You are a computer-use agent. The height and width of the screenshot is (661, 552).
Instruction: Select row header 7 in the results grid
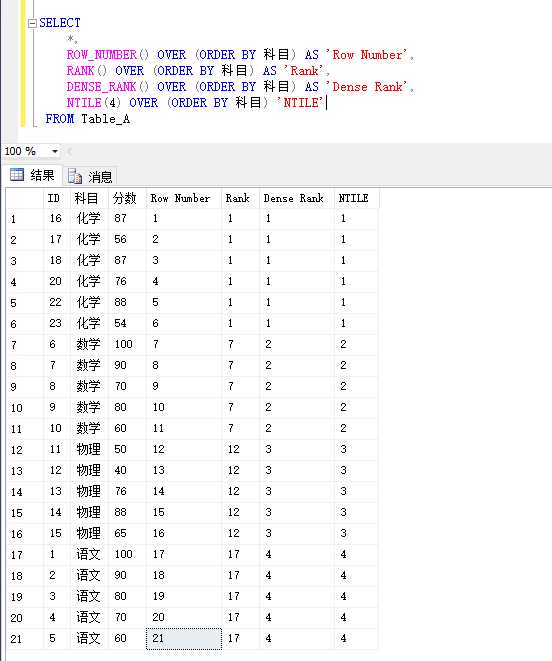24,345
